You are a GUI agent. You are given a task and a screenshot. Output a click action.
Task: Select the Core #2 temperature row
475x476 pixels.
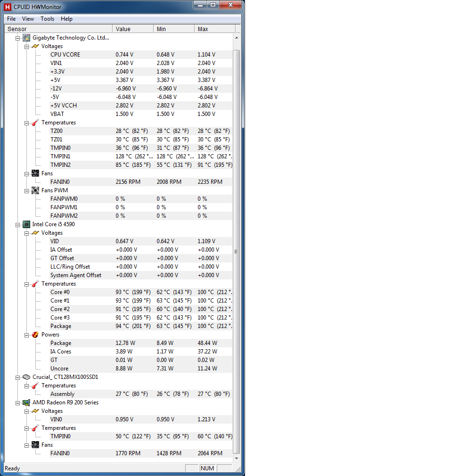click(141, 309)
